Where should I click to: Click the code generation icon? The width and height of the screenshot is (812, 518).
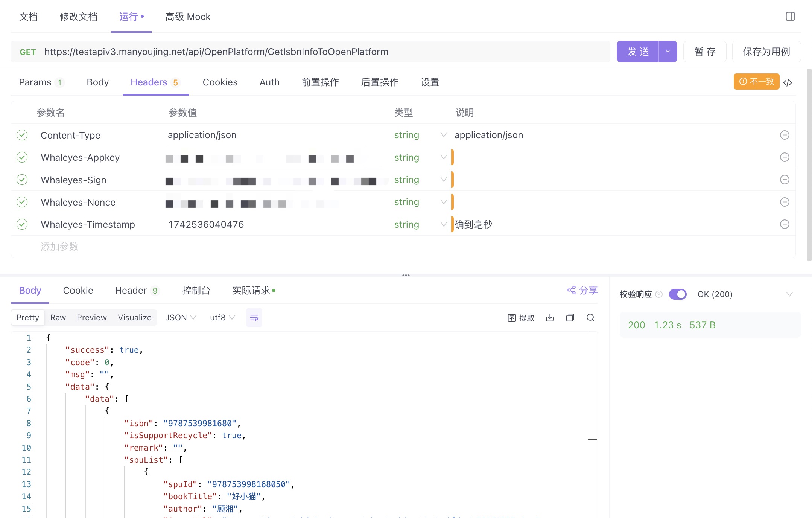(788, 82)
